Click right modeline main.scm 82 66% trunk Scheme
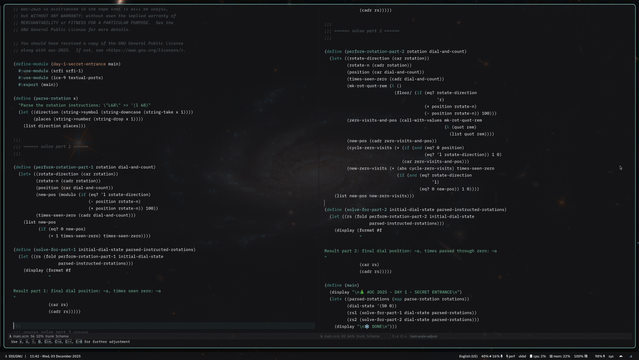The image size is (639, 360). 350,336
